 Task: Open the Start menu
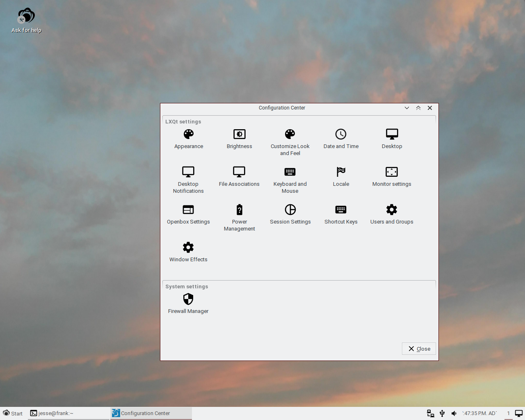pyautogui.click(x=13, y=413)
